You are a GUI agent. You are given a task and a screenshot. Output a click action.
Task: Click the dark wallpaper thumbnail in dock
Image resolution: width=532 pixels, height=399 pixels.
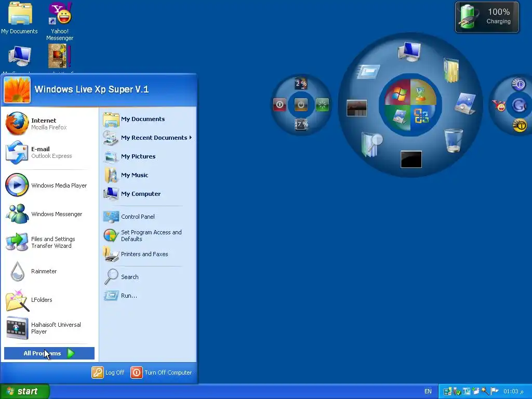(x=356, y=108)
